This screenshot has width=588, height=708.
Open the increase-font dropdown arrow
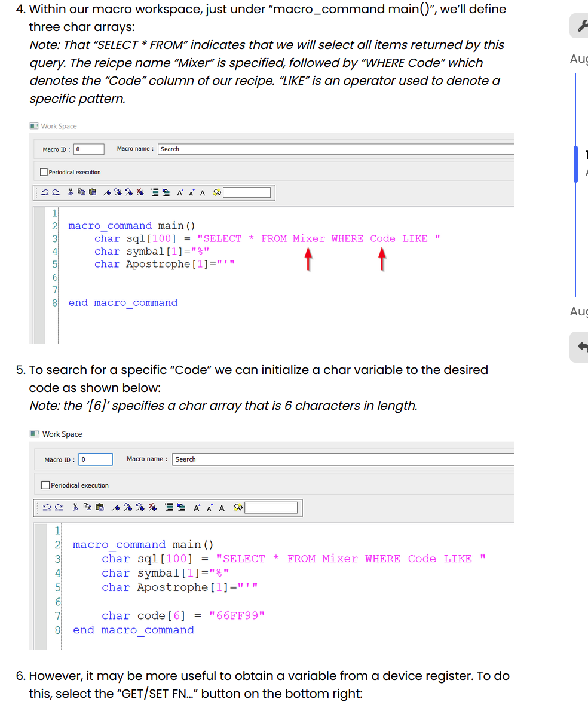point(183,189)
